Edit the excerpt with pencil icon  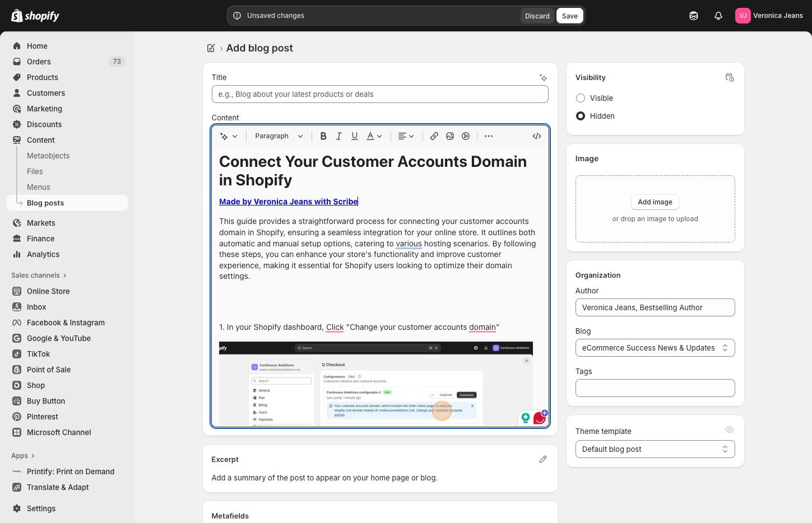tap(542, 459)
